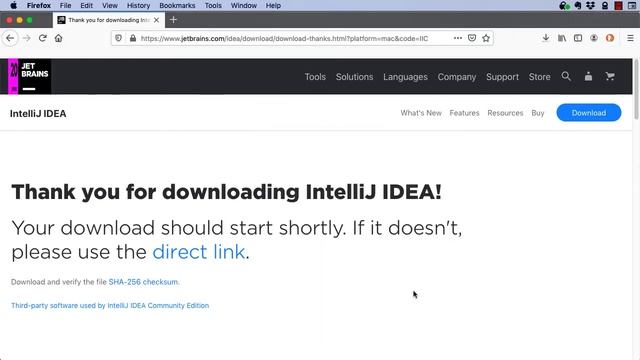Open the Apple menu
Viewport: 640px width, 360px height.
point(13,5)
